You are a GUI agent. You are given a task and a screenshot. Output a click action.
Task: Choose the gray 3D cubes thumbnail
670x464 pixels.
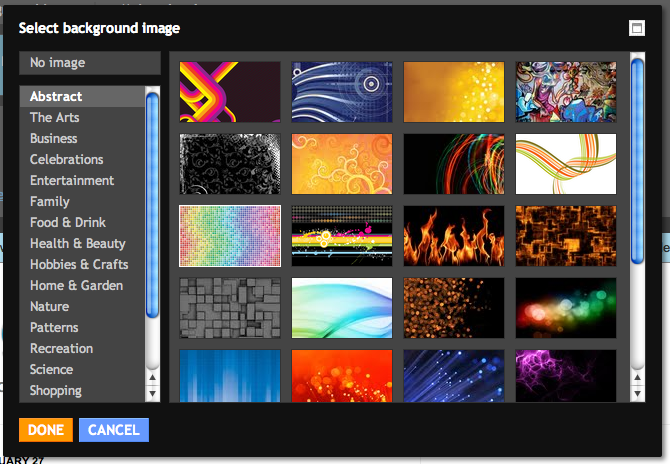(x=229, y=308)
